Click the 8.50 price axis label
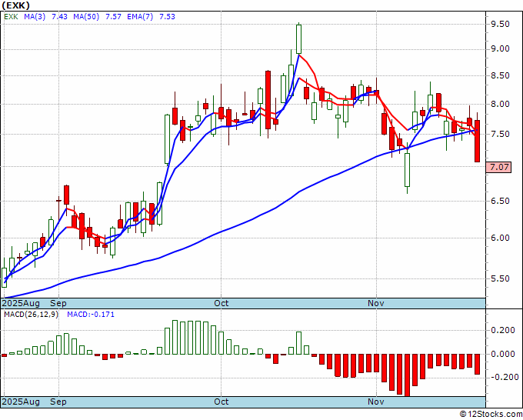The height and width of the screenshot is (420, 523). (500, 75)
